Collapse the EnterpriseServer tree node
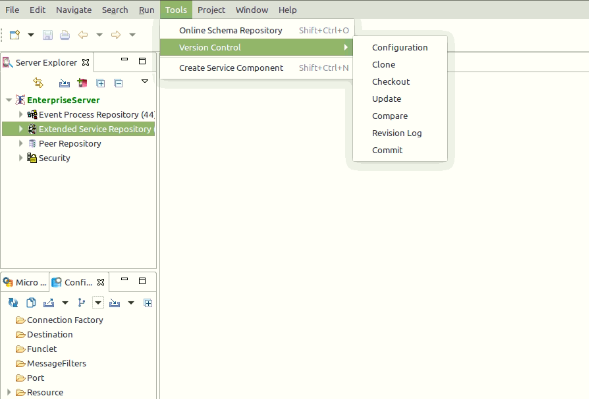Viewport: 589px width, 399px height. pyautogui.click(x=9, y=100)
